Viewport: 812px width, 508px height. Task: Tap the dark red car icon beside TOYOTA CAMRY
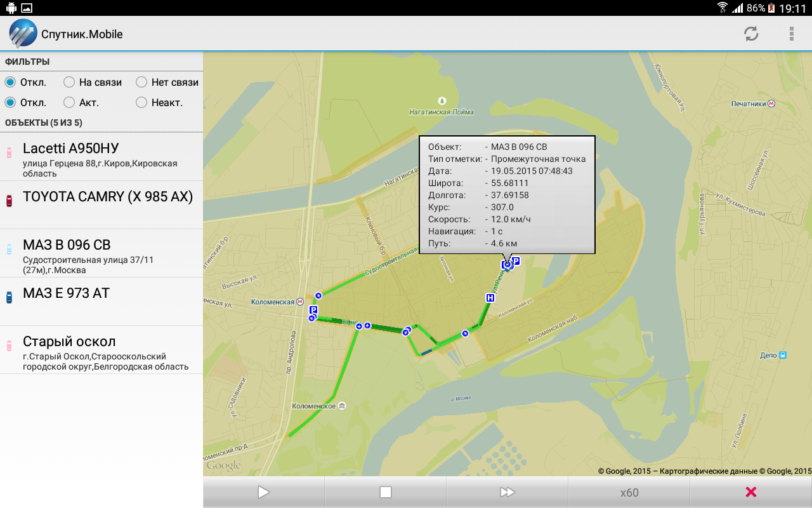(x=9, y=201)
